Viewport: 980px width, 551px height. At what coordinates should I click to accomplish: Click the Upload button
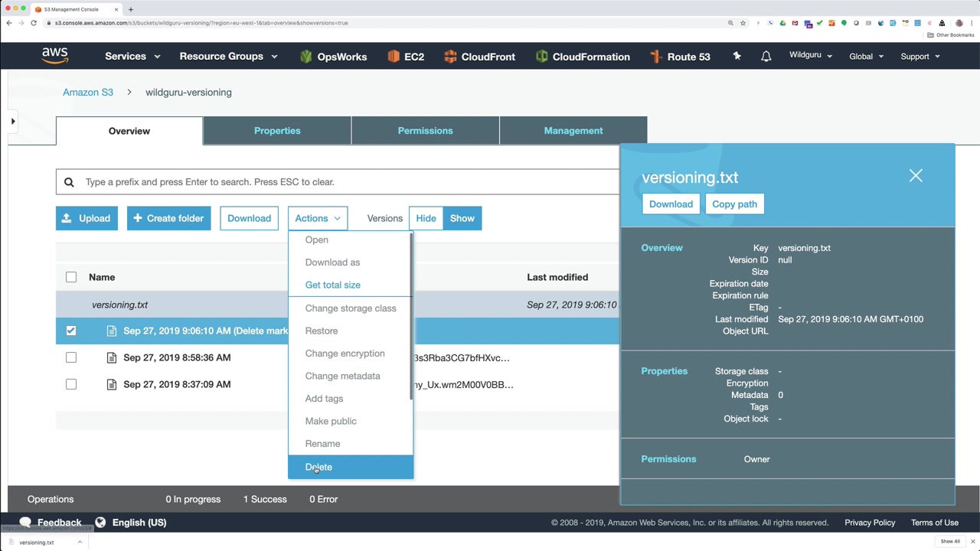(x=87, y=218)
